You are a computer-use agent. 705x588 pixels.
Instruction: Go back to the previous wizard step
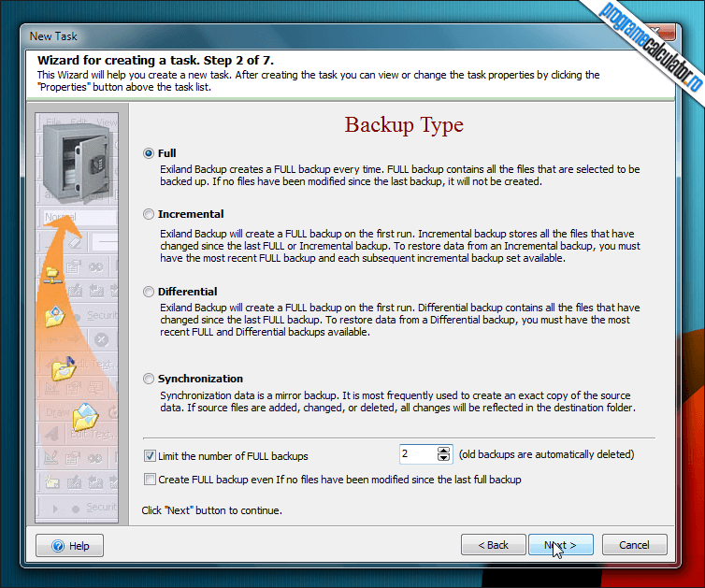point(494,545)
